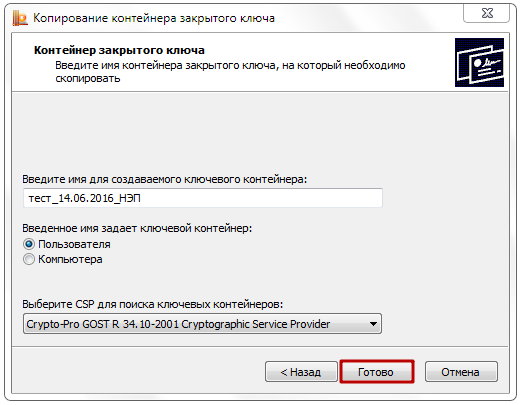Click the empty gray area above the name field
Viewport: 521px width, 405px height.
click(260, 133)
